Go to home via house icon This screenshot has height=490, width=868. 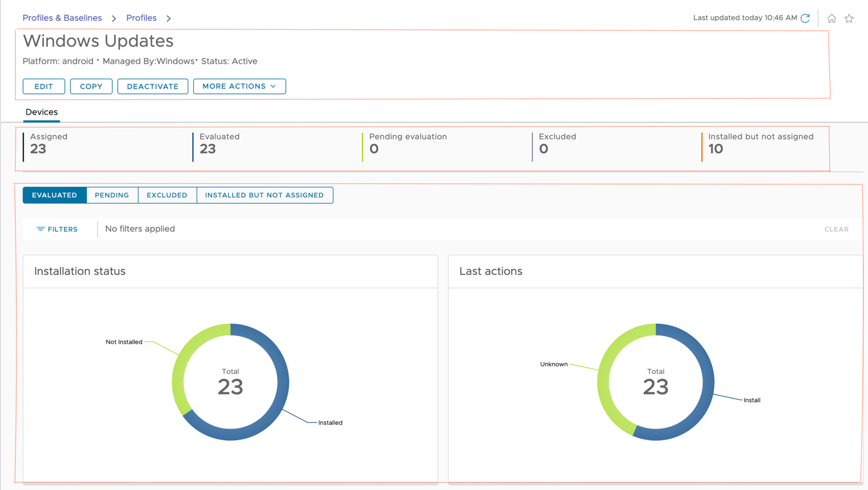(x=831, y=18)
